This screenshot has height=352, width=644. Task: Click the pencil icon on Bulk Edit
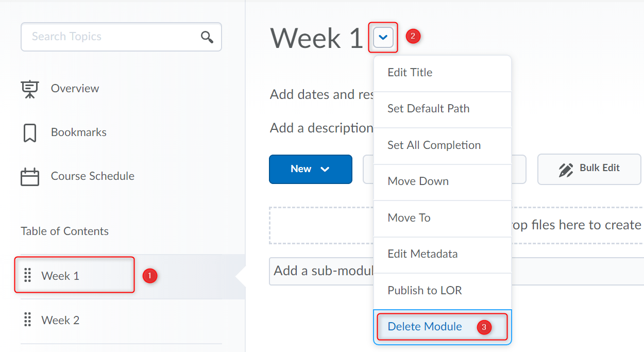pos(566,169)
